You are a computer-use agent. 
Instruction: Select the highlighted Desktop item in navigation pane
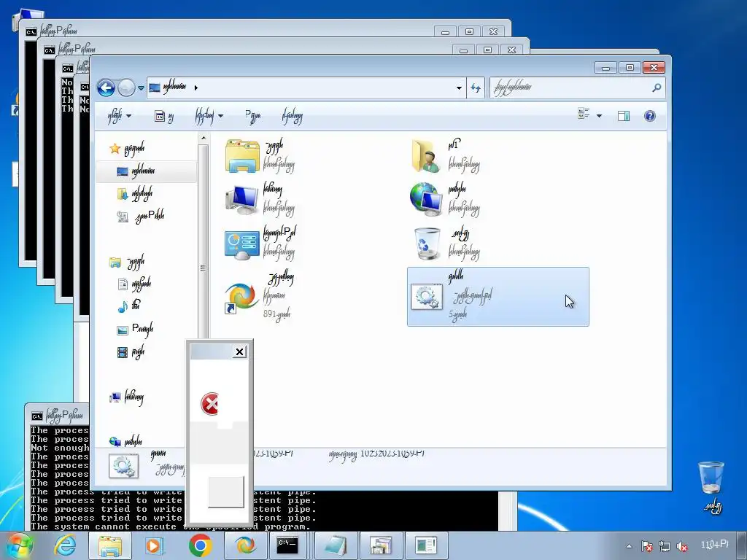(x=146, y=171)
